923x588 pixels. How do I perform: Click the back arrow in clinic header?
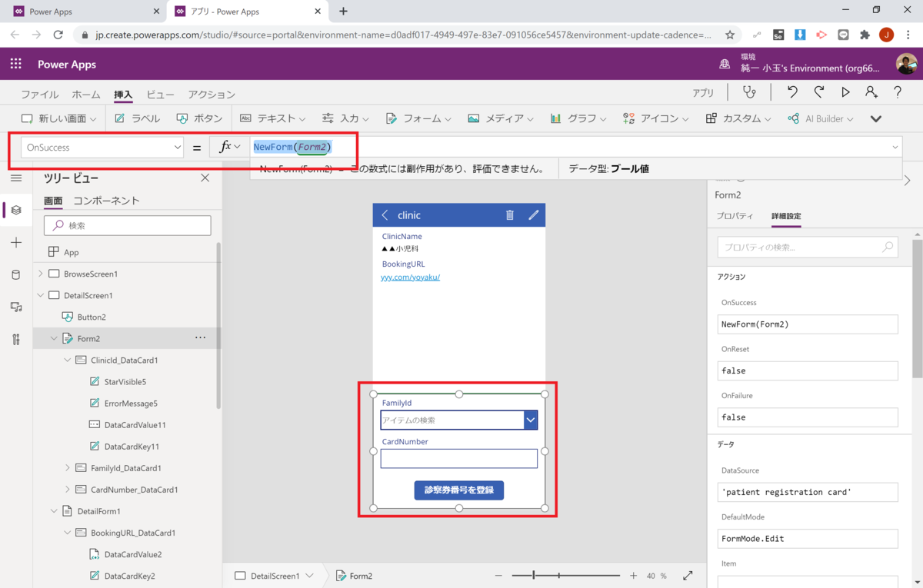[x=385, y=215]
